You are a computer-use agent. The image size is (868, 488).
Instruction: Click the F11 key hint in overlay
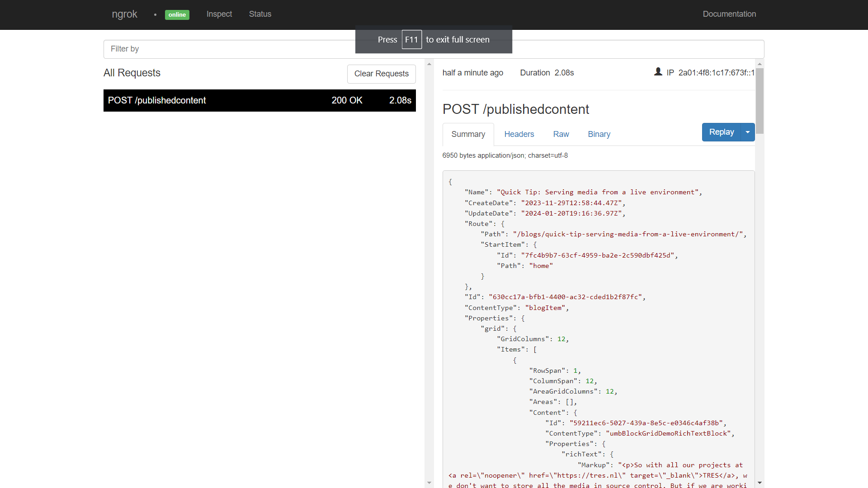tap(411, 40)
